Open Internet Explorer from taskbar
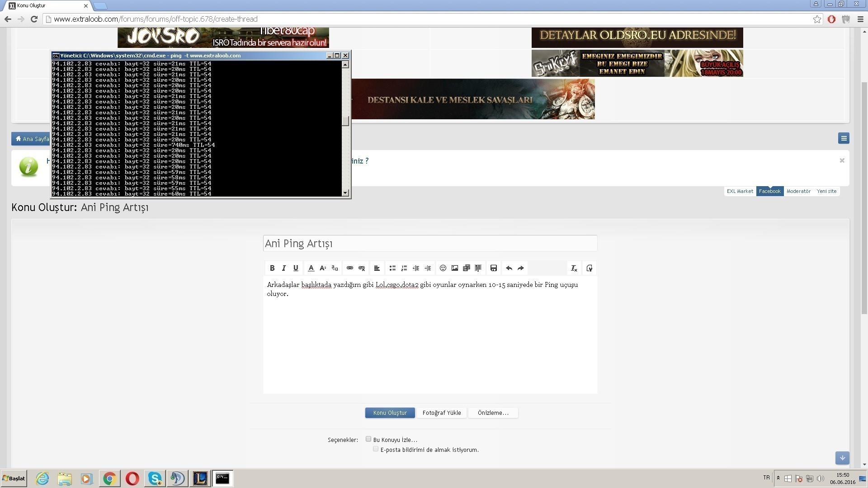Image resolution: width=868 pixels, height=488 pixels. 42,479
